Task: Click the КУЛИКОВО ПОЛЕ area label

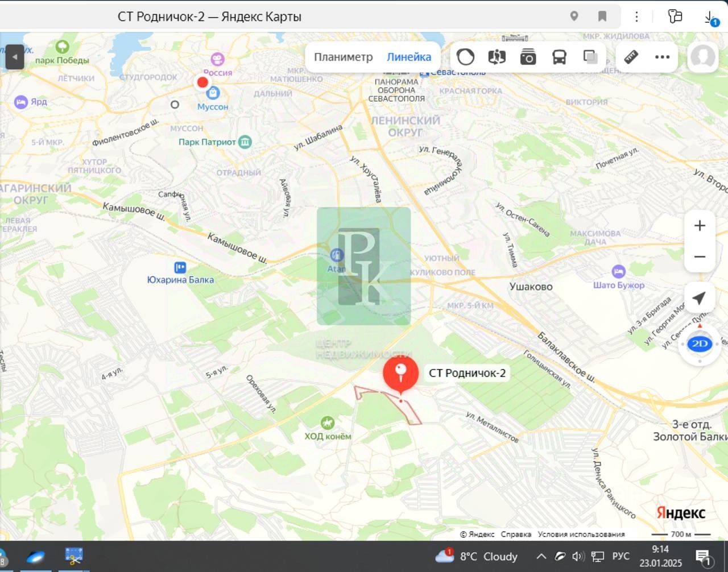Action: pyautogui.click(x=442, y=272)
